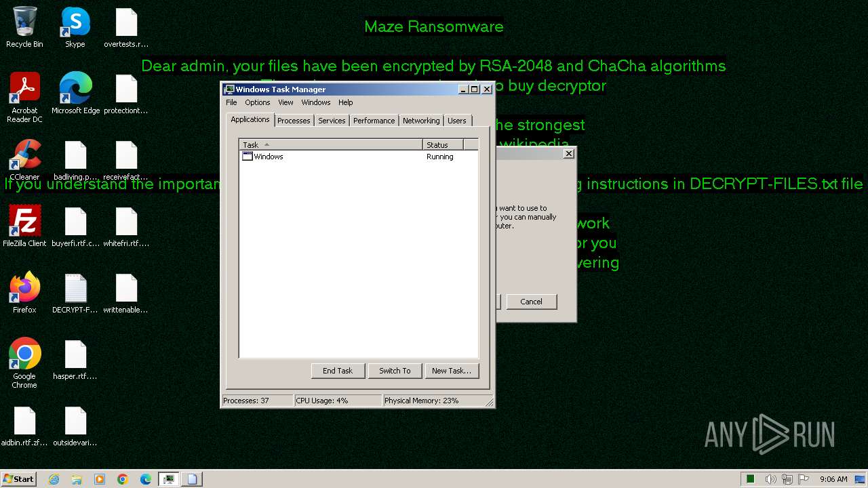The height and width of the screenshot is (488, 868).
Task: Sort by the Status column header
Action: pos(443,144)
